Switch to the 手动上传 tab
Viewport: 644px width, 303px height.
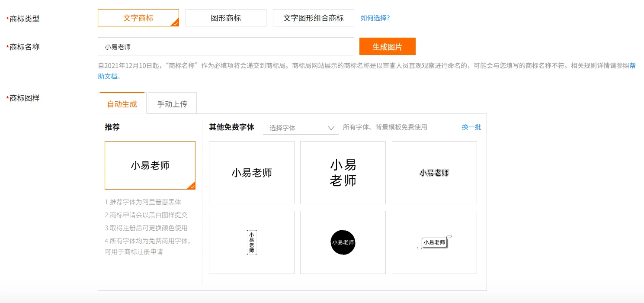(x=172, y=104)
